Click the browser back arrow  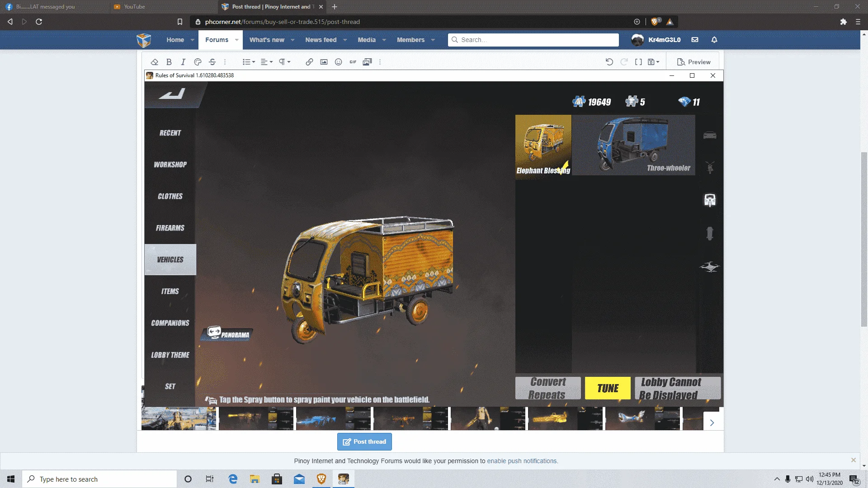pyautogui.click(x=10, y=22)
